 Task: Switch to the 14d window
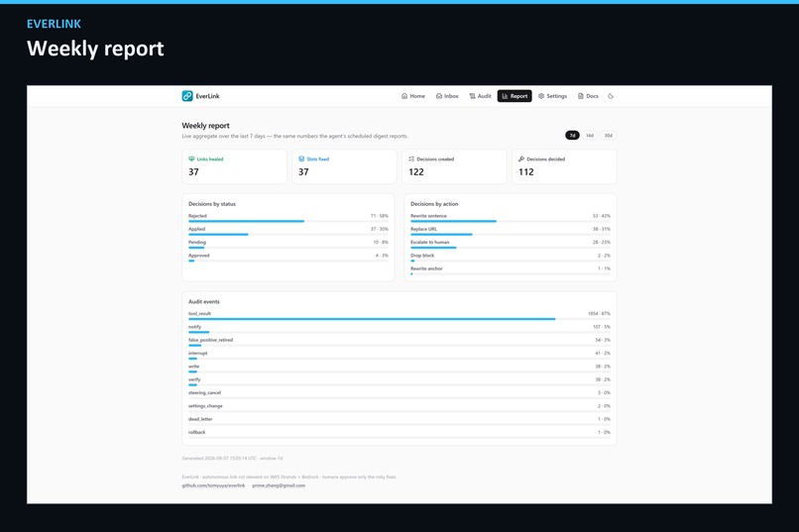point(590,136)
